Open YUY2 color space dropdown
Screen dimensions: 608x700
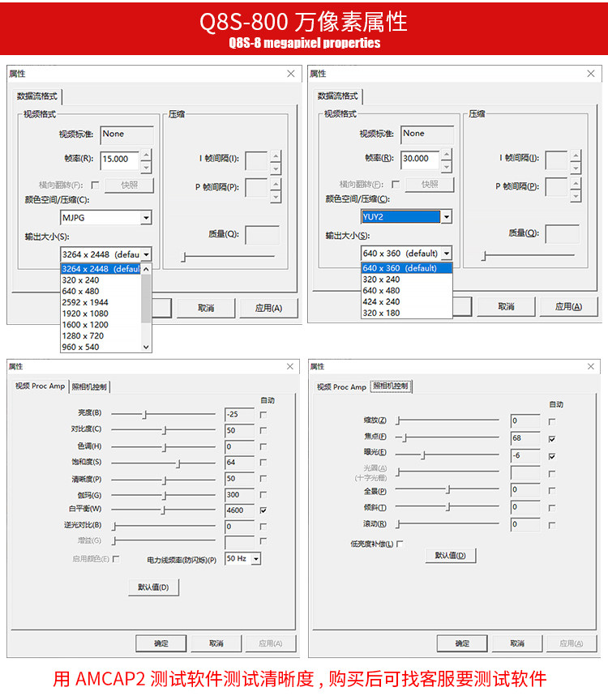pyautogui.click(x=447, y=217)
